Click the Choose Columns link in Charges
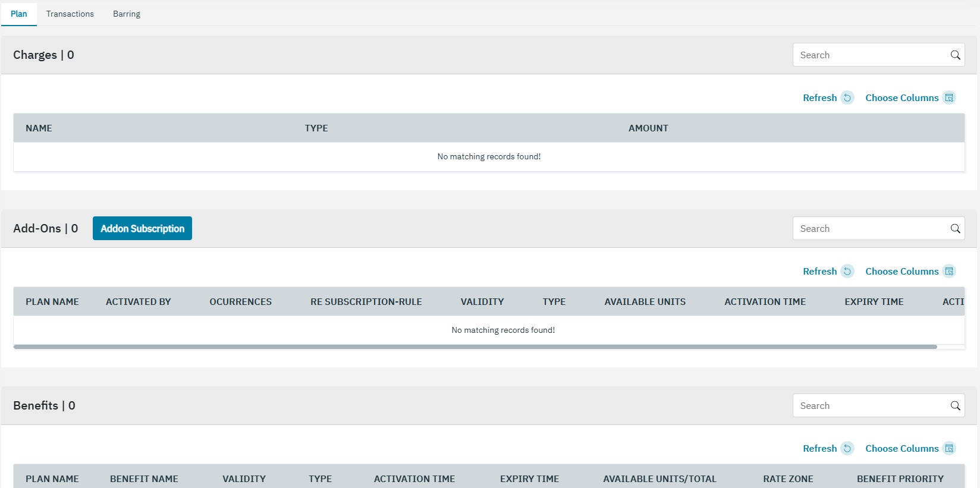Viewport: 980px width, 488px height. click(x=902, y=98)
